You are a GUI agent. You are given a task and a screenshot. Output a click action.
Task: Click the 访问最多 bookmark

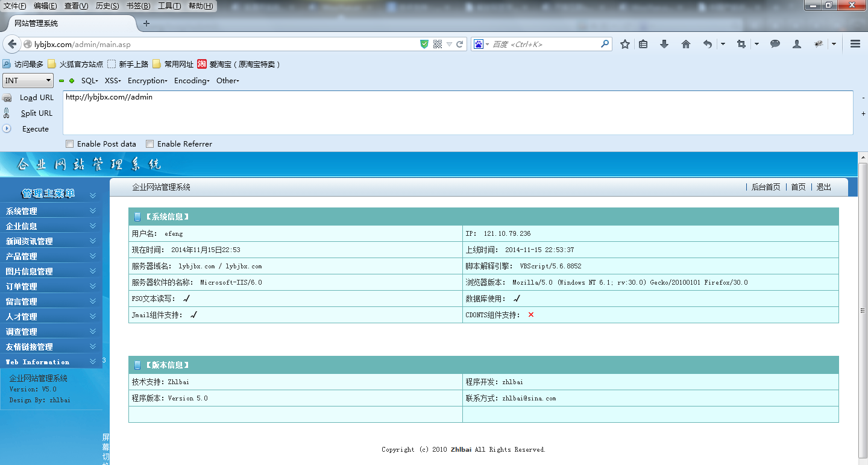[x=23, y=64]
